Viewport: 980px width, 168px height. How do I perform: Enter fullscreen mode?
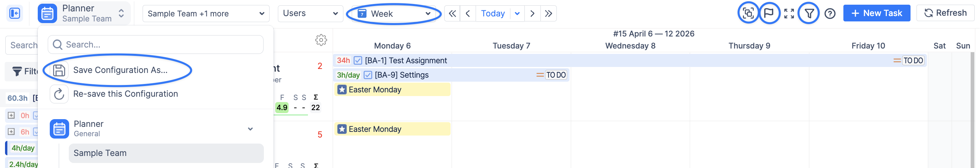[789, 14]
